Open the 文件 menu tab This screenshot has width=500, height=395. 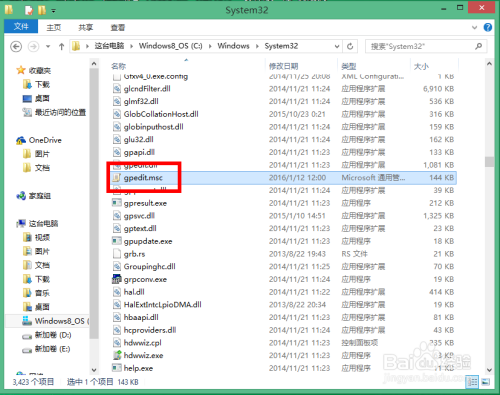(21, 26)
